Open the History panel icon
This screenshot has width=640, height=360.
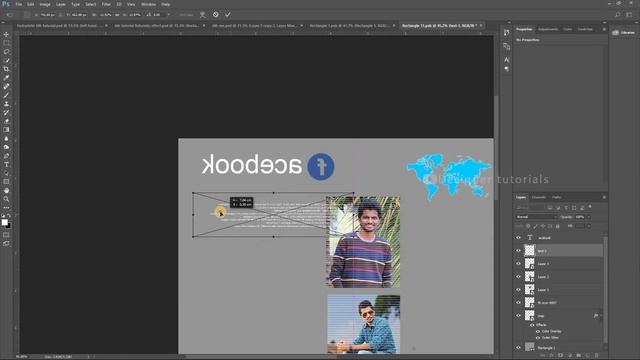tap(507, 32)
